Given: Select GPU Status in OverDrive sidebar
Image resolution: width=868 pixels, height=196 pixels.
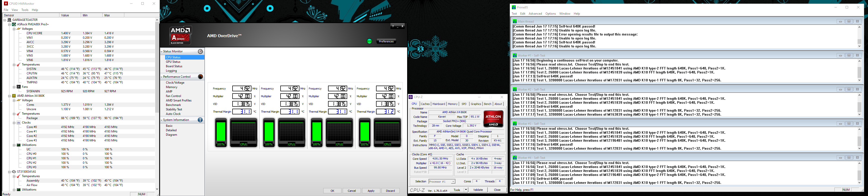Looking at the screenshot, I should click(x=173, y=62).
